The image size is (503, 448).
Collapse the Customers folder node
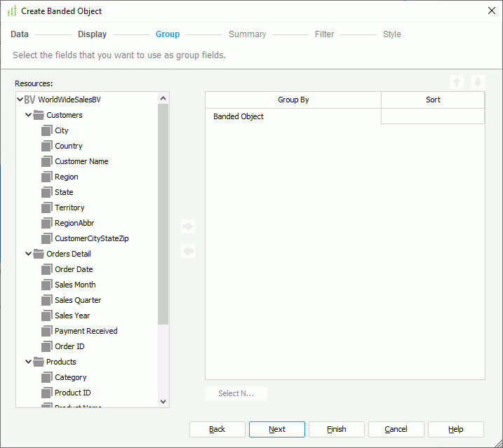pos(28,115)
